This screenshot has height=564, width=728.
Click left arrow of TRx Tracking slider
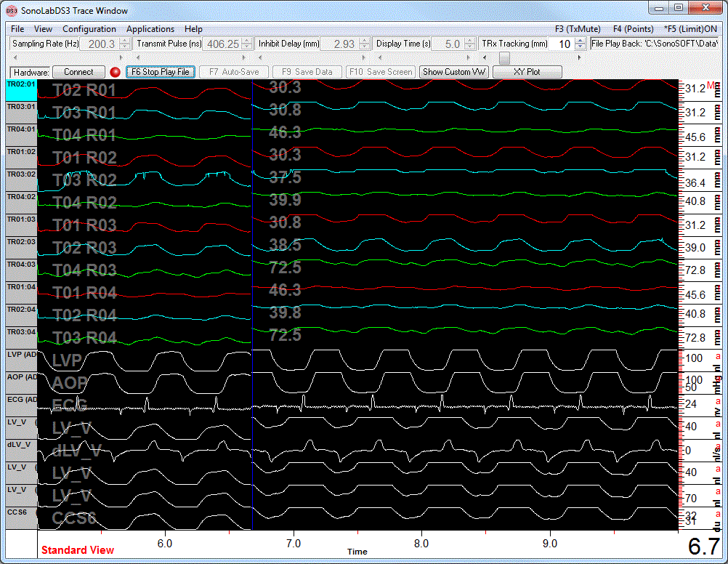tap(485, 58)
